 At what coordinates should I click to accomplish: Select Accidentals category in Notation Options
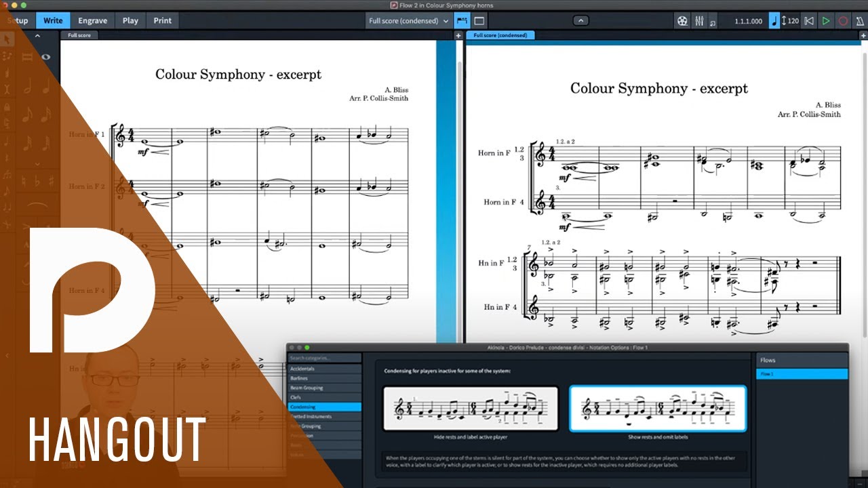pyautogui.click(x=324, y=369)
